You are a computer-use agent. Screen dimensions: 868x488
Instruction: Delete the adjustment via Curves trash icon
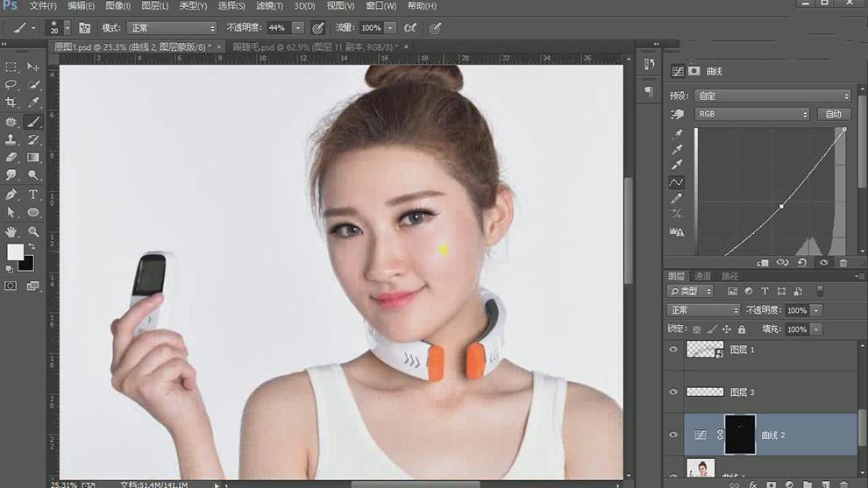843,262
